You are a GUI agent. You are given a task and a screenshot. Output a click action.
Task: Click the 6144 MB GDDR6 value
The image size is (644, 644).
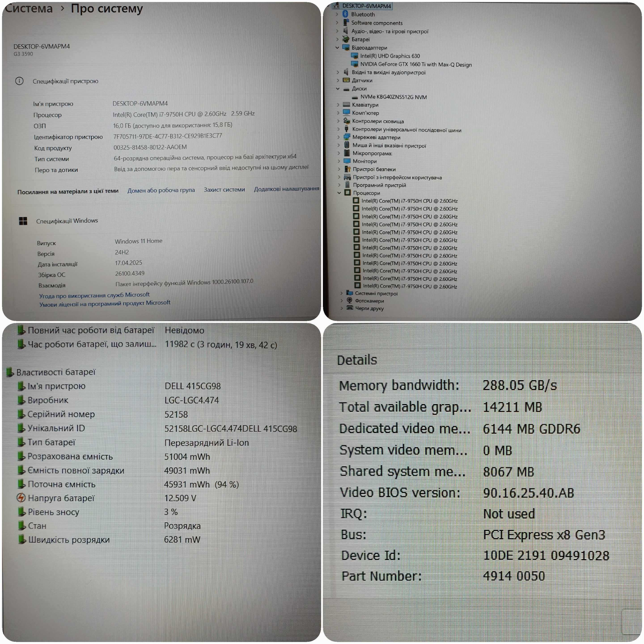click(x=532, y=428)
